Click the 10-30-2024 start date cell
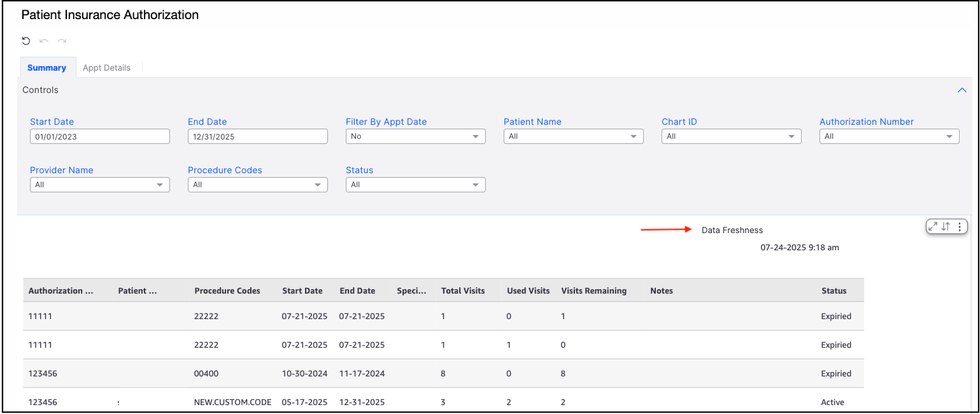 (305, 373)
